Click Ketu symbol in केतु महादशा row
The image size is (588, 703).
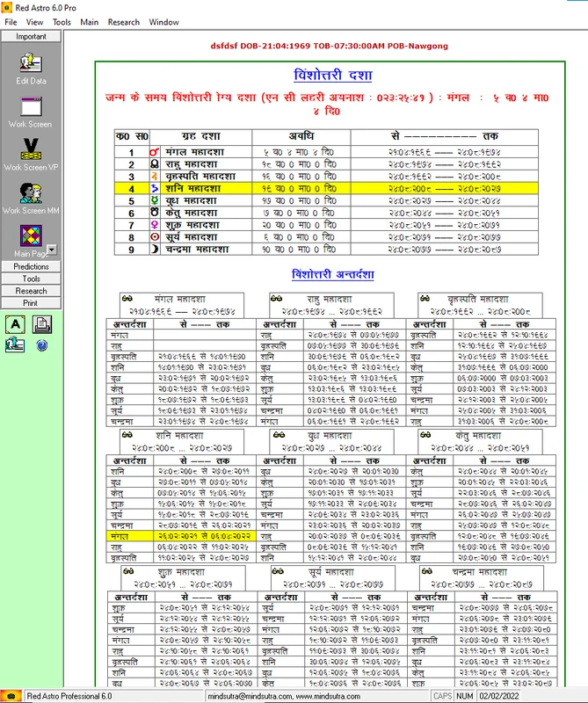[155, 213]
